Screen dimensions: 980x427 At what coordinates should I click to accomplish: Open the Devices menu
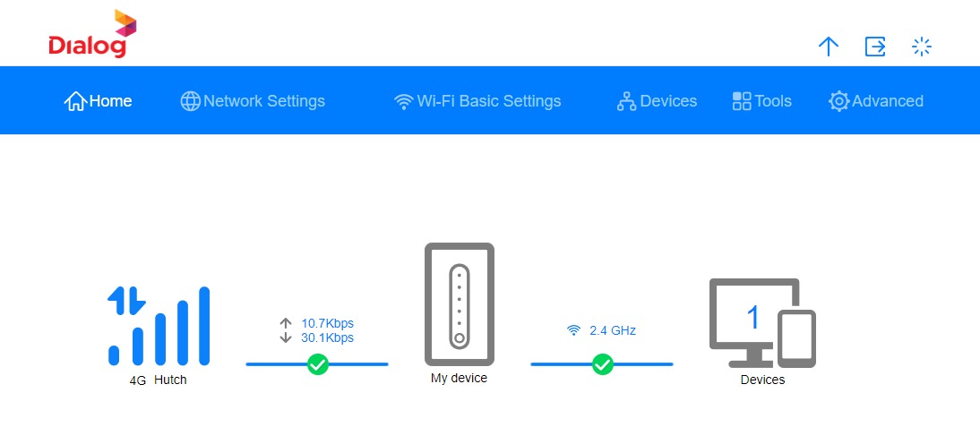coord(657,101)
